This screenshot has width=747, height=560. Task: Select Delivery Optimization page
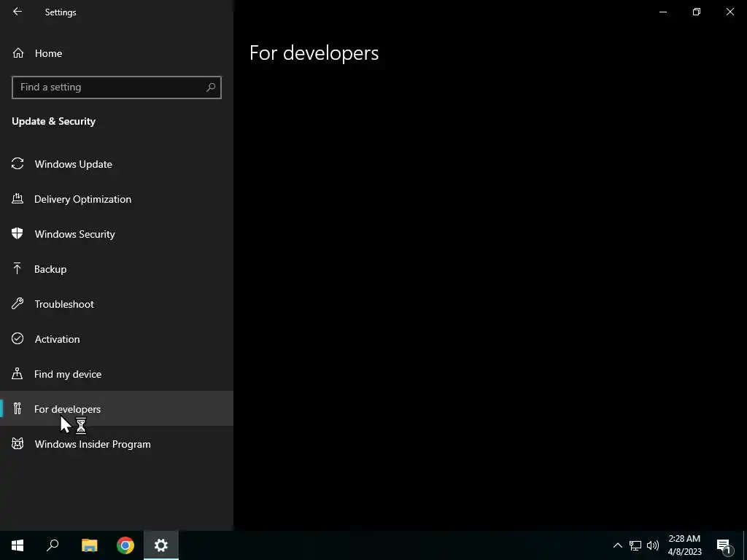pos(117,199)
